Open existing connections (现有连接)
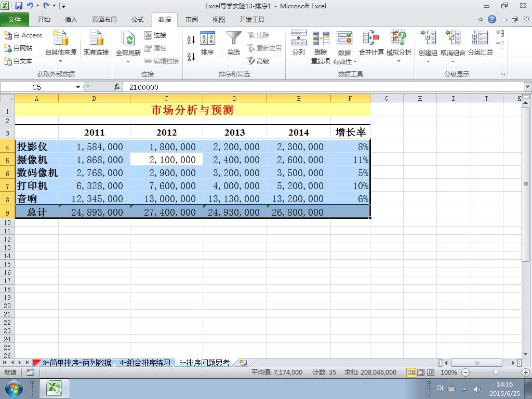This screenshot has height=399, width=532. point(96,43)
